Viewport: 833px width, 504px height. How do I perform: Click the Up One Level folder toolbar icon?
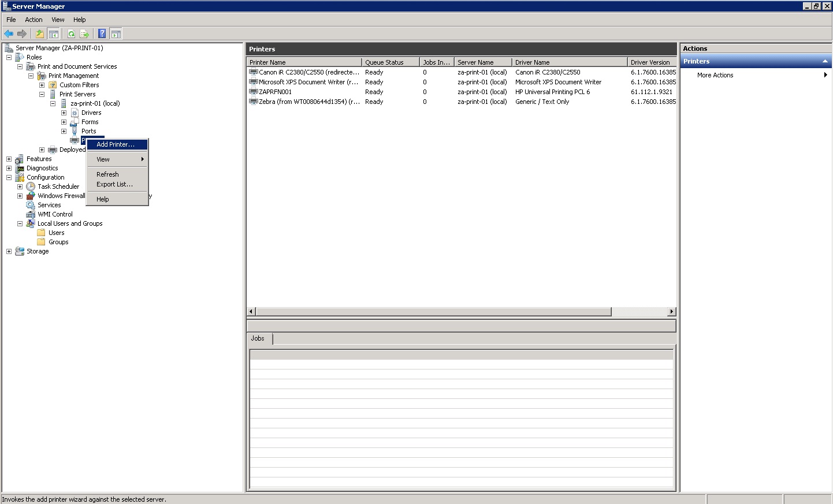39,33
